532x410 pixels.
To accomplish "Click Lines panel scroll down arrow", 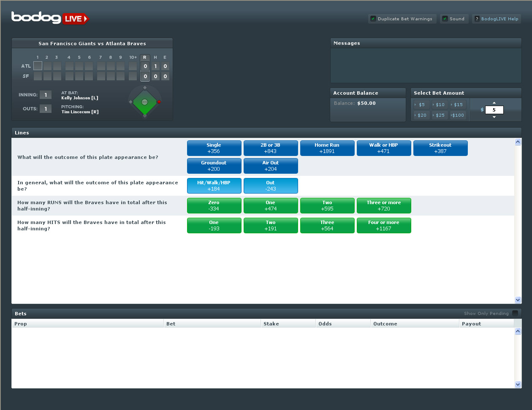I will pos(518,300).
